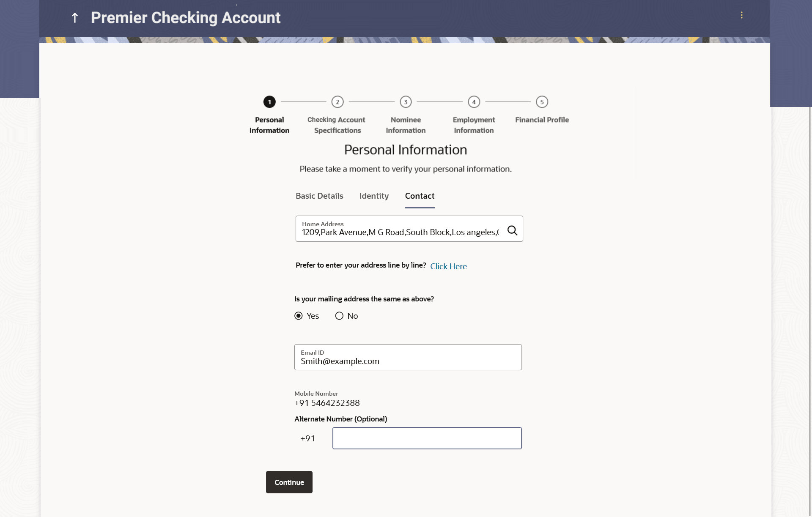
Task: Focus the Alternate Number input box
Action: coord(427,438)
